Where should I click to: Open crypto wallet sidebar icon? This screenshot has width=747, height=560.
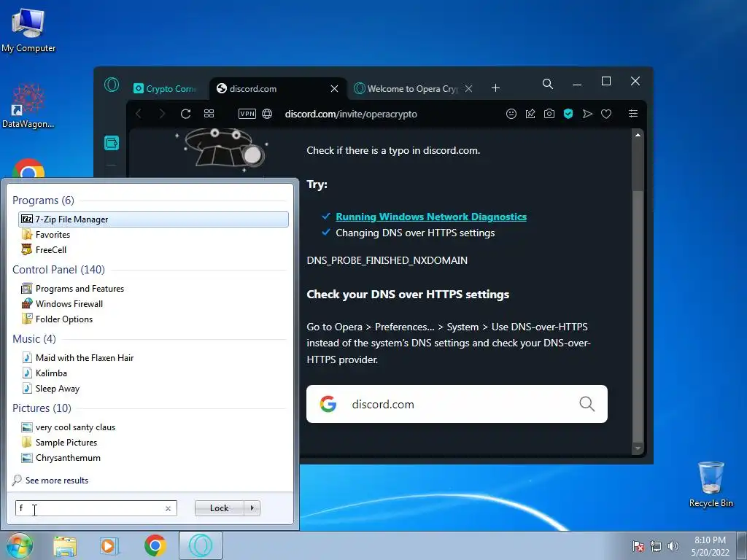point(112,143)
